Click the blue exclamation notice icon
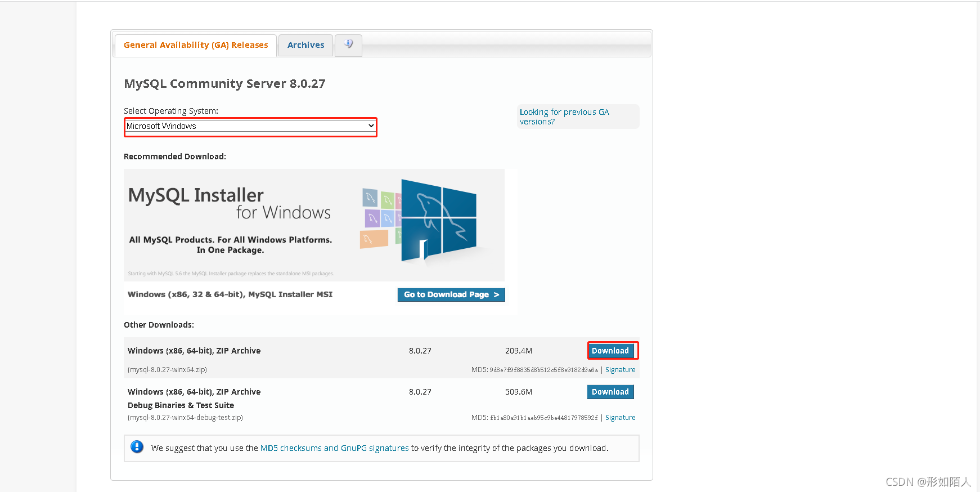 coord(137,447)
